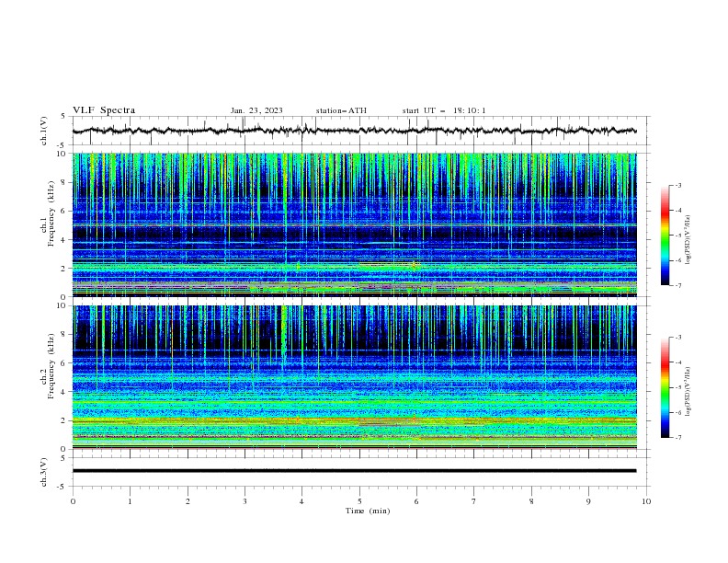Screen dimensions: 728x563
Task: Click the time axis end tick label "10"
Action: [x=646, y=501]
